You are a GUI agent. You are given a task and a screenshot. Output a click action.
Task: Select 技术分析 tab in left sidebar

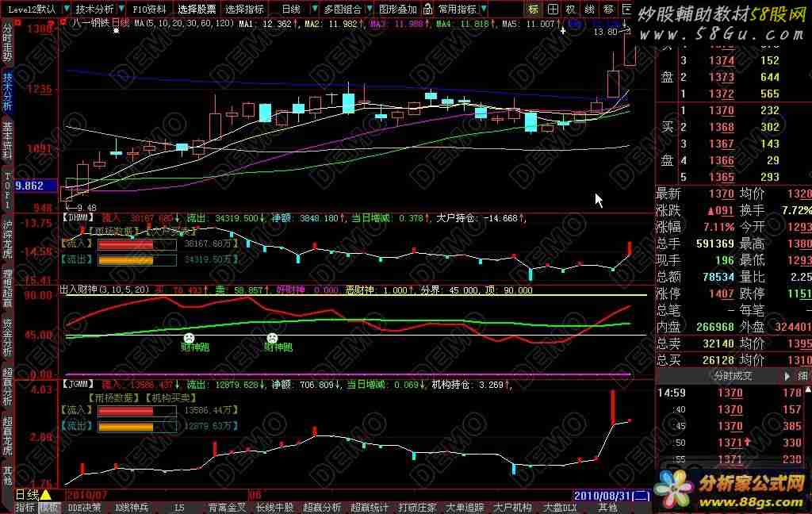tap(7, 92)
